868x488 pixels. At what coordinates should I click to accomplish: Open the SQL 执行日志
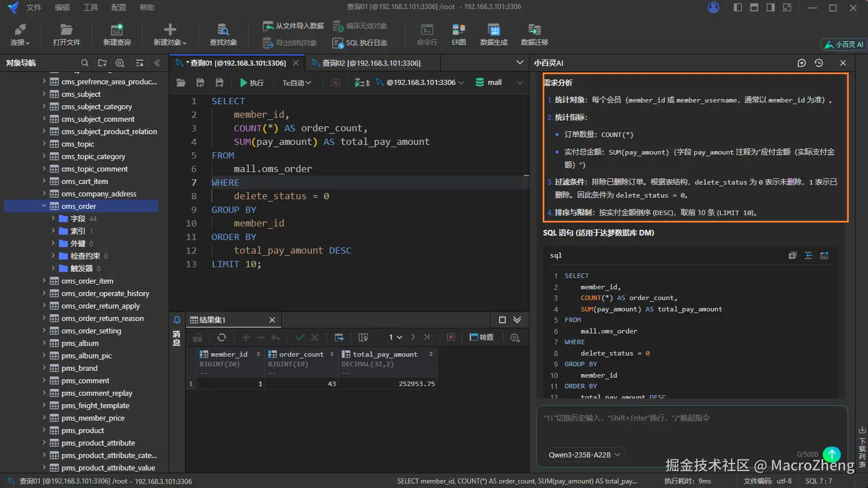[x=360, y=43]
